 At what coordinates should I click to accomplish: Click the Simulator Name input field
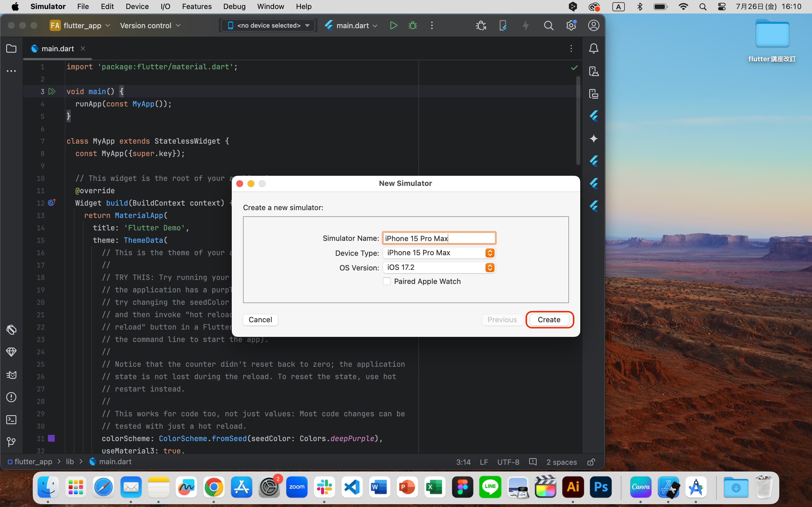(x=438, y=238)
